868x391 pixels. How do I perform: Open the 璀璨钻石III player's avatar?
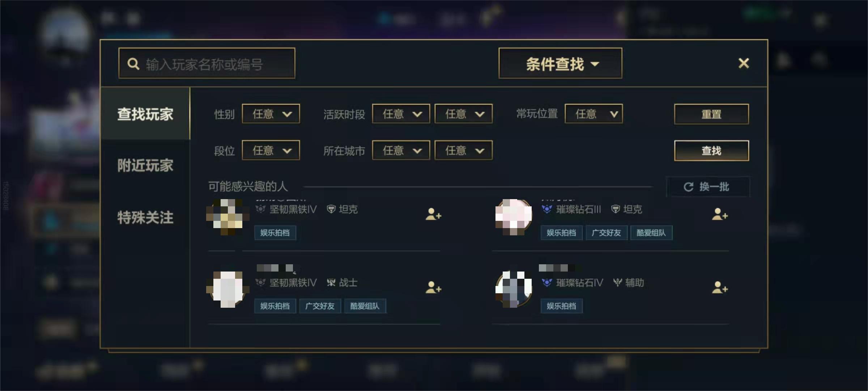[514, 217]
